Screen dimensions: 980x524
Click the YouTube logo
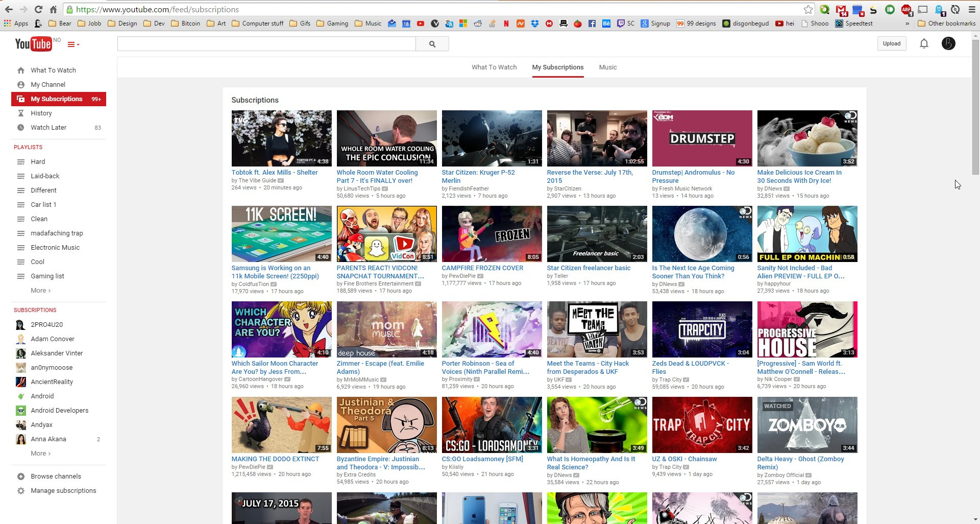[x=33, y=44]
